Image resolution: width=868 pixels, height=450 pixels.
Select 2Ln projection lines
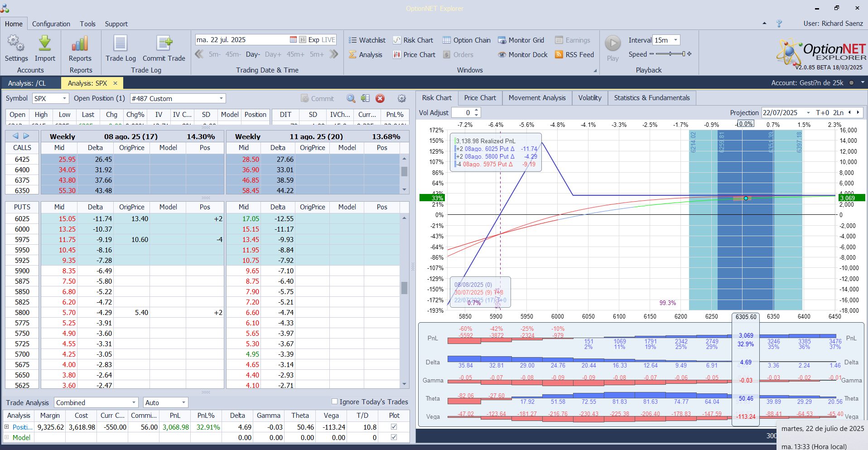[x=838, y=113]
